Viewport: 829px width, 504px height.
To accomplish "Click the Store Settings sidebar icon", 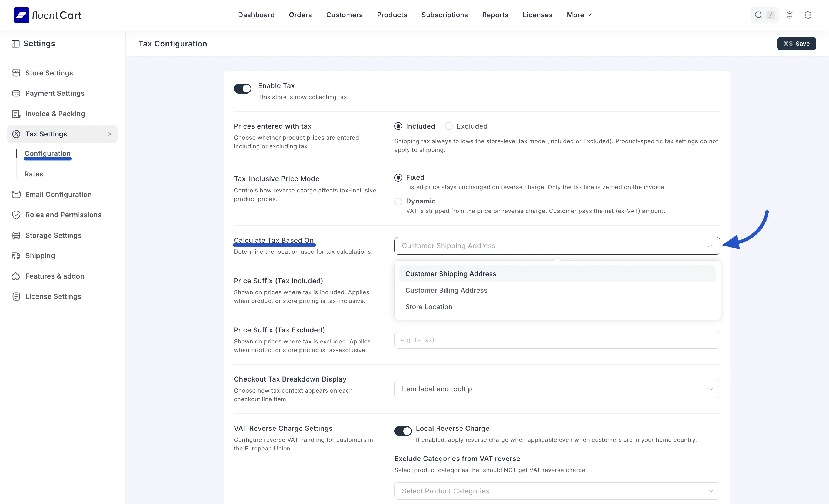I will [16, 73].
